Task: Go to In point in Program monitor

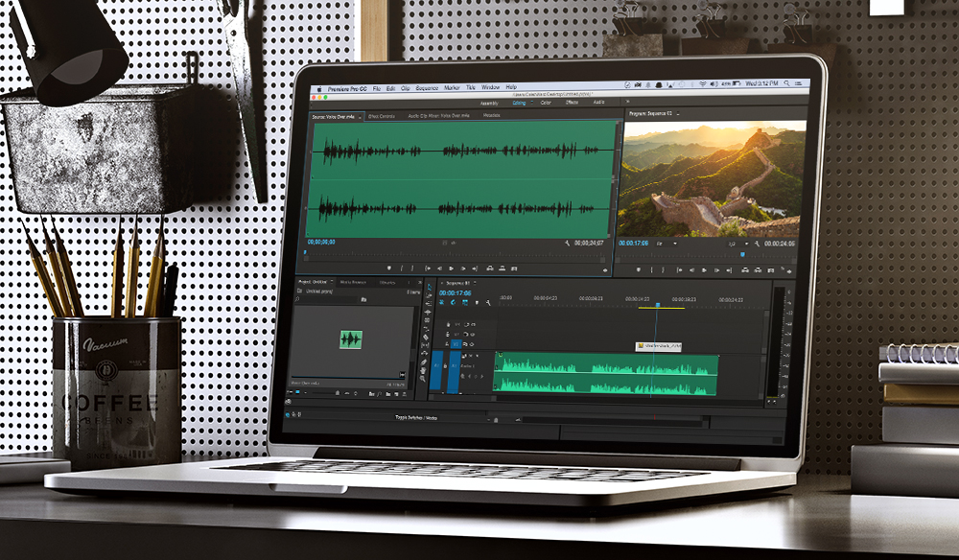Action: point(680,270)
